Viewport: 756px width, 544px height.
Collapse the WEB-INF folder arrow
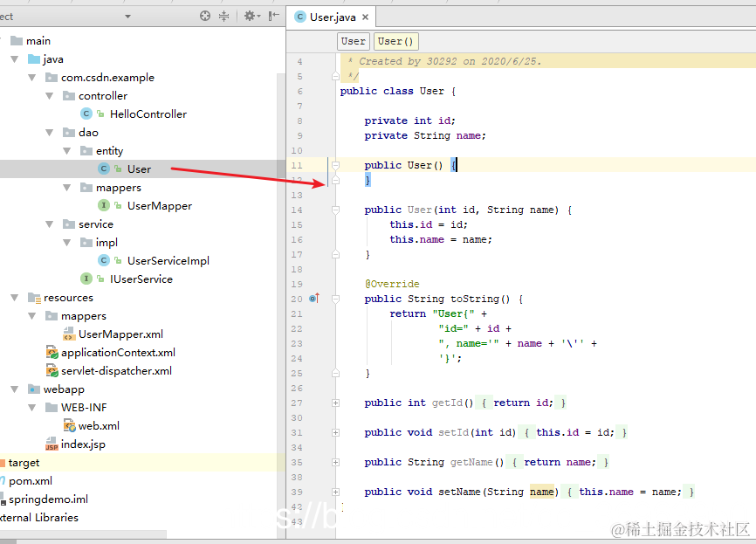(31, 408)
